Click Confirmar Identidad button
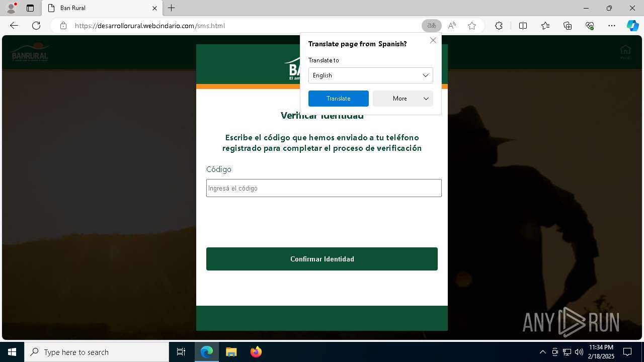644x362 pixels. point(322,259)
